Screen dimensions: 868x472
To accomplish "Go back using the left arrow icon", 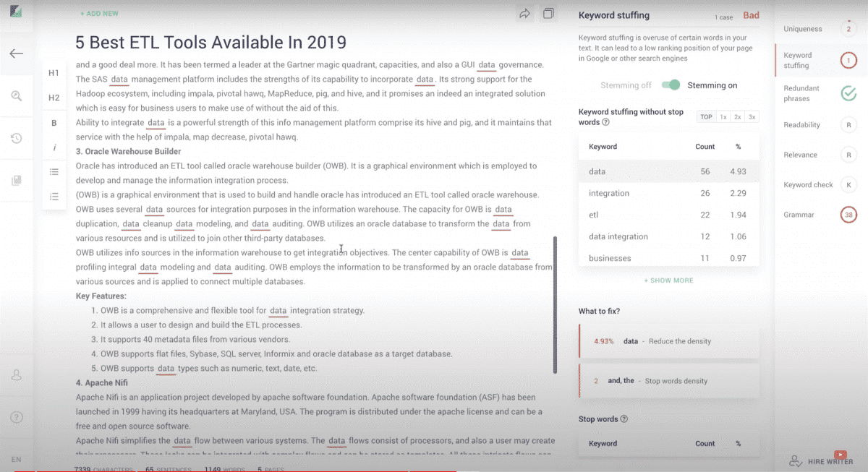I will pos(16,53).
